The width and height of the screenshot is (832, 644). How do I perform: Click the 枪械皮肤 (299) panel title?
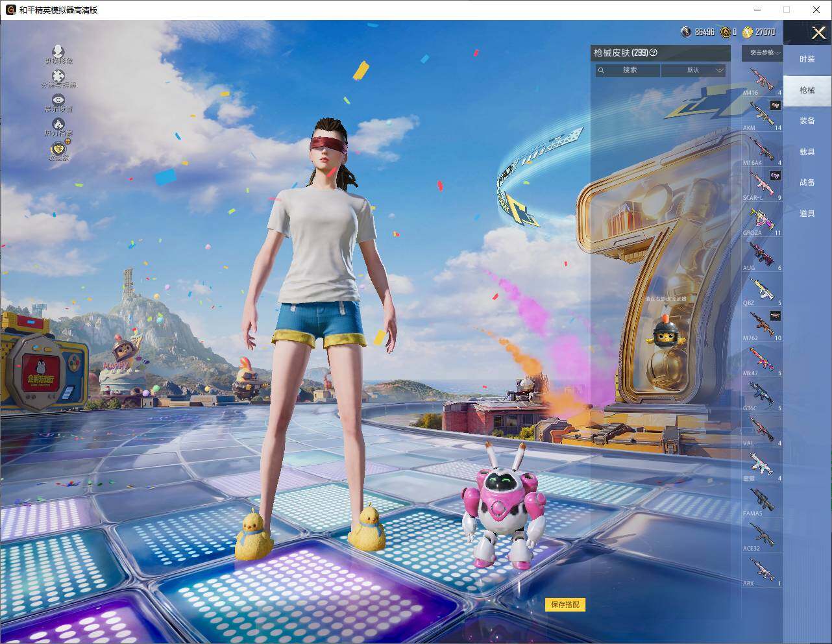pyautogui.click(x=621, y=53)
